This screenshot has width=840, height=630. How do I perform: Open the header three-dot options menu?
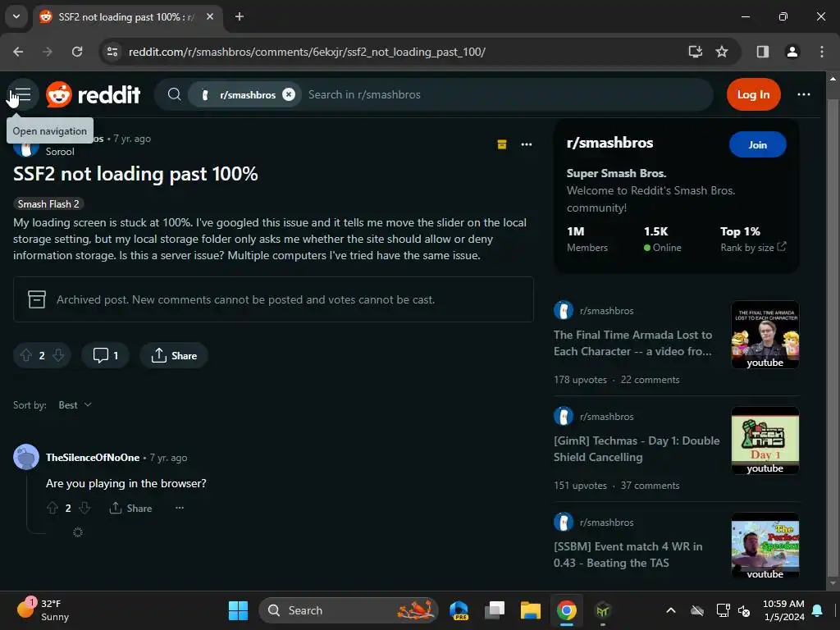[x=804, y=95]
